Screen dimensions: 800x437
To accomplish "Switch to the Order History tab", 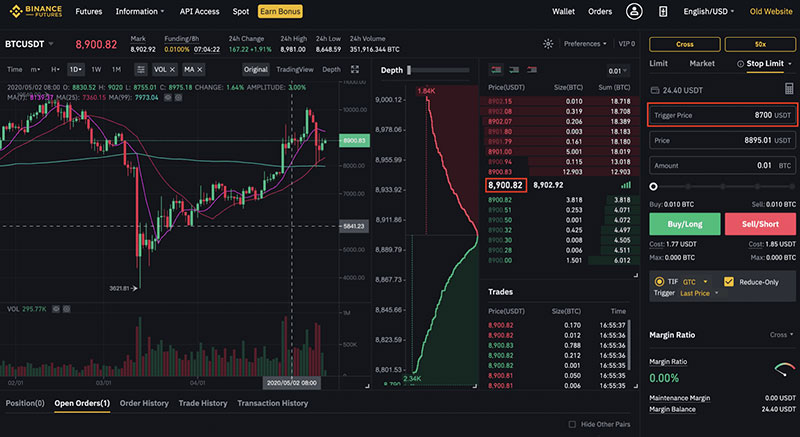I will [x=144, y=403].
